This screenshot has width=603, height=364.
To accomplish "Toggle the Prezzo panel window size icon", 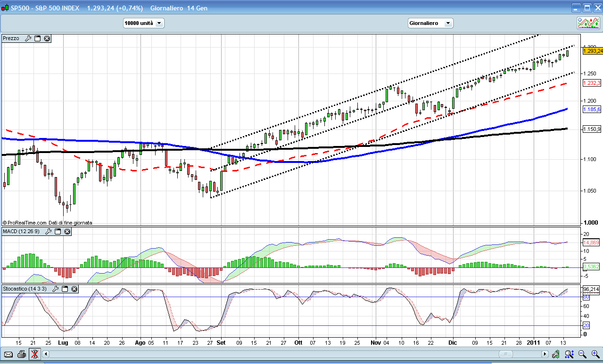I will pyautogui.click(x=38, y=39).
